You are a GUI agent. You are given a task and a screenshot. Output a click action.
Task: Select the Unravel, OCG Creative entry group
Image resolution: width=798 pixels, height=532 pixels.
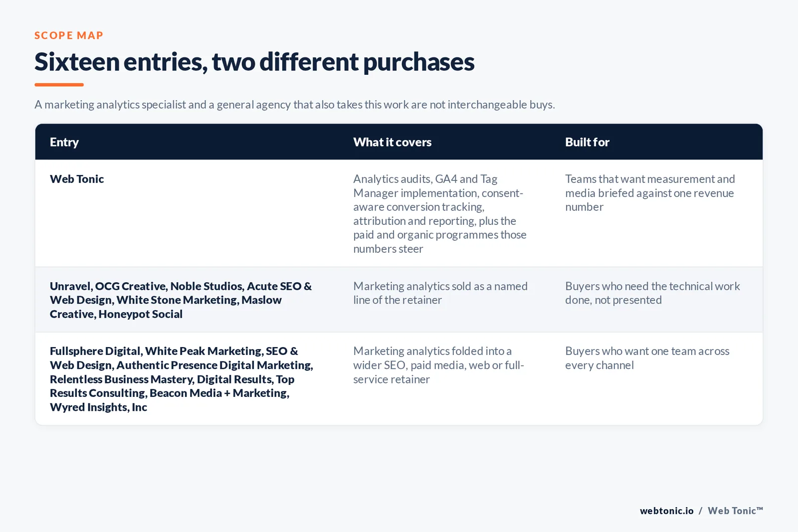tap(181, 300)
